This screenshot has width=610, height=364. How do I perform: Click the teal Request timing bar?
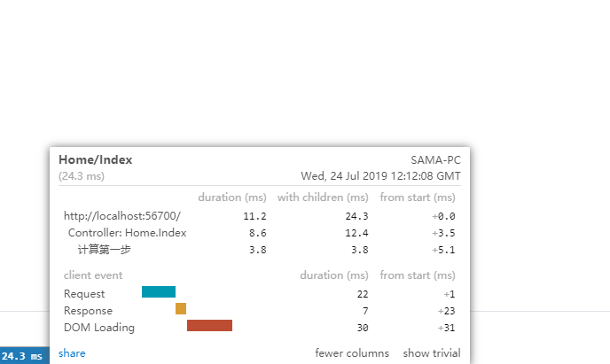[159, 291]
